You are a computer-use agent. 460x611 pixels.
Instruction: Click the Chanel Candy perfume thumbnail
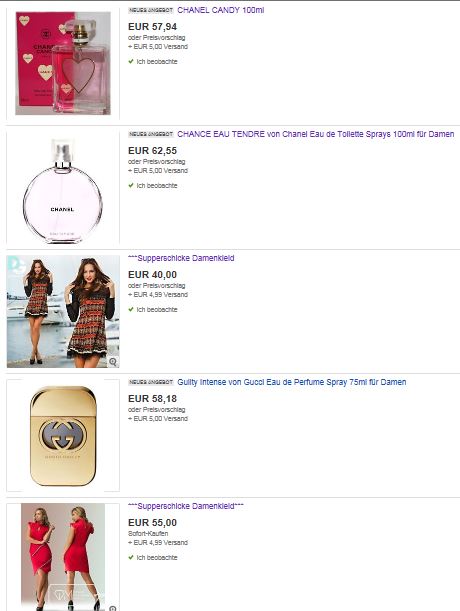coord(63,63)
